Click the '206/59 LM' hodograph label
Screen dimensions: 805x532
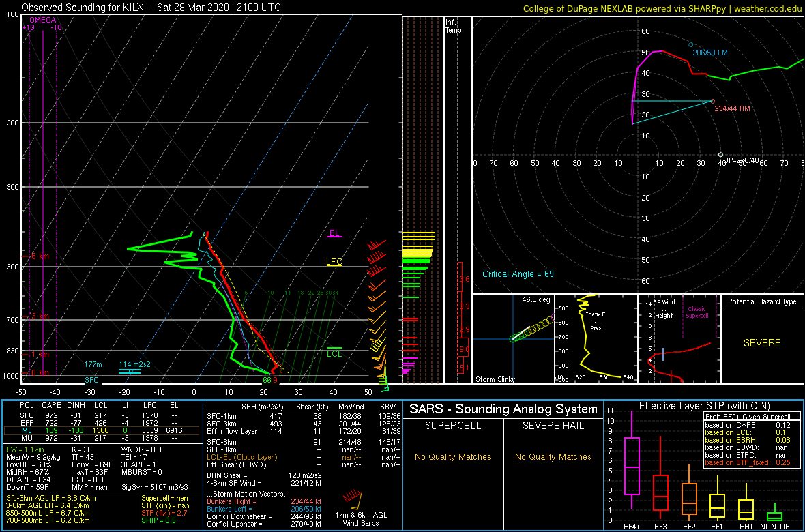tap(710, 53)
